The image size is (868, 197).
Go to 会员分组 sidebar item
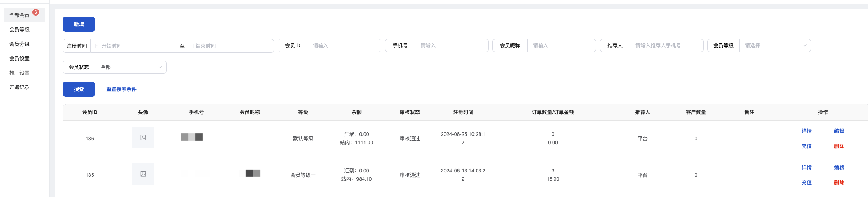tap(19, 44)
